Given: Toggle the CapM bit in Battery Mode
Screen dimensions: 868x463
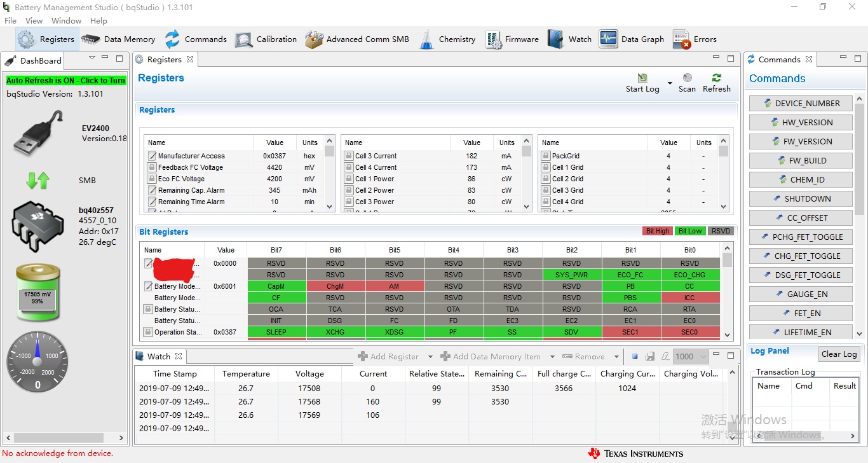Looking at the screenshot, I should pos(276,286).
